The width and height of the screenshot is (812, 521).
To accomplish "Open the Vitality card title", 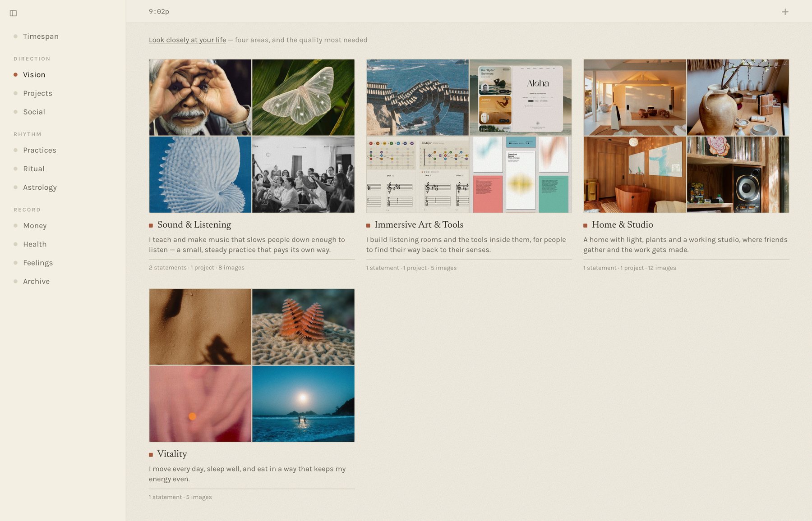I will tap(172, 454).
